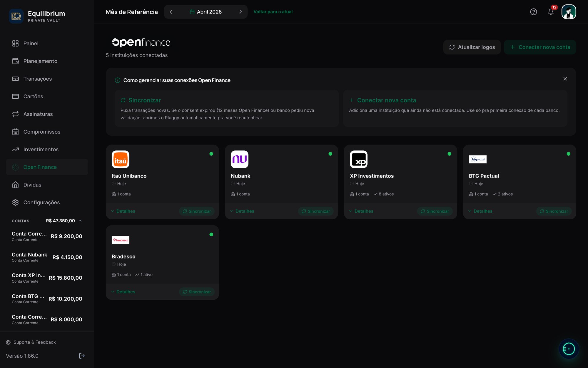Screen dimensions: 588x368
Task: Select the Conta Nubank account row
Action: point(47,257)
